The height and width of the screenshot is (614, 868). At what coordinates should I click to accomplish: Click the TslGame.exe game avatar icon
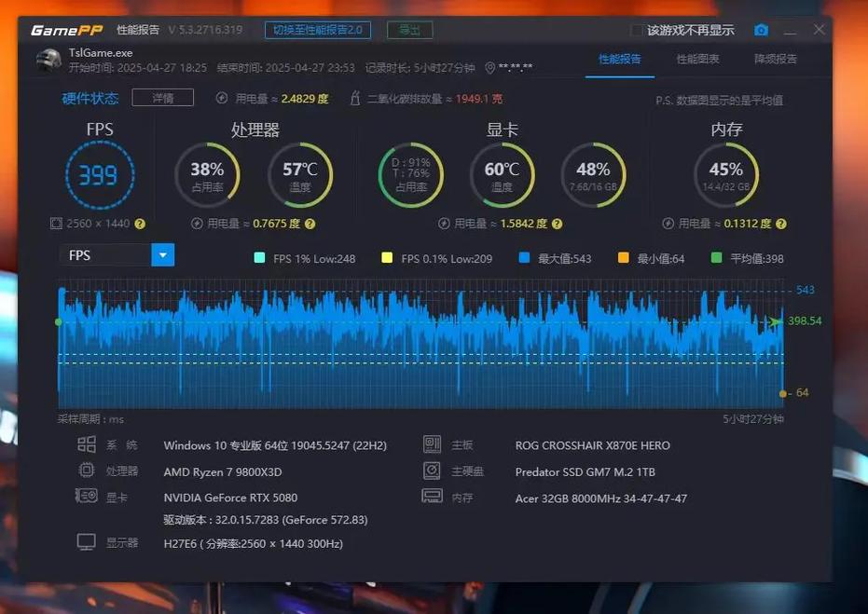48,61
